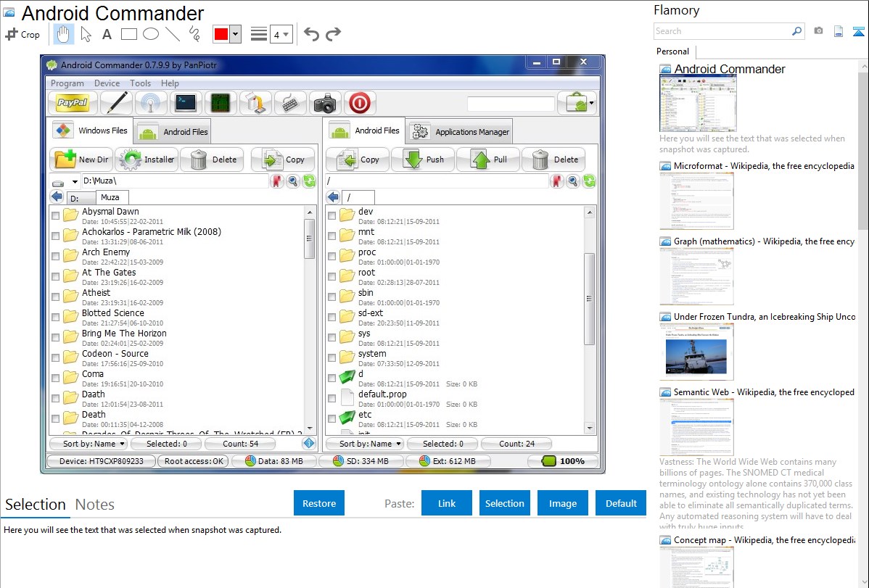
Task: Open the Program menu
Action: click(x=67, y=83)
